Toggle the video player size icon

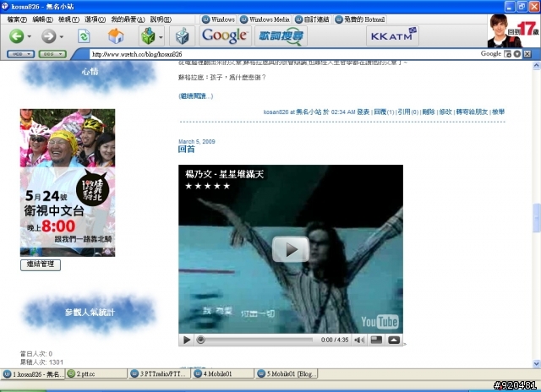click(376, 340)
